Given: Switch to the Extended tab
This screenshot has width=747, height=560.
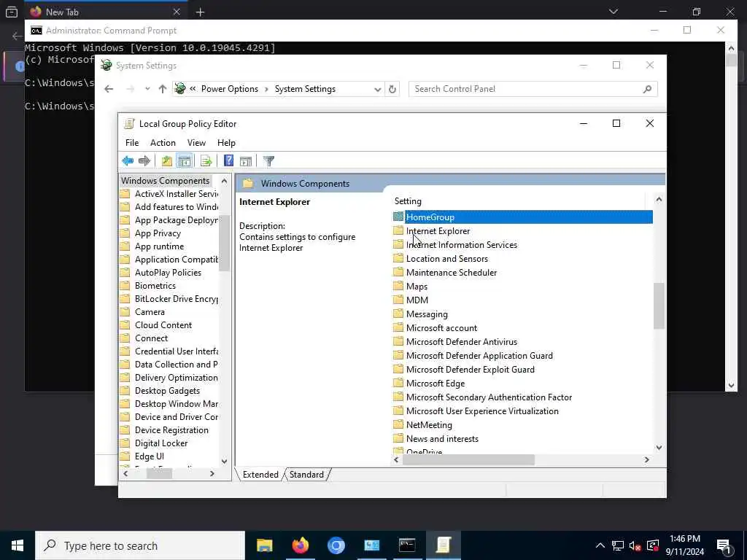Looking at the screenshot, I should pos(260,475).
